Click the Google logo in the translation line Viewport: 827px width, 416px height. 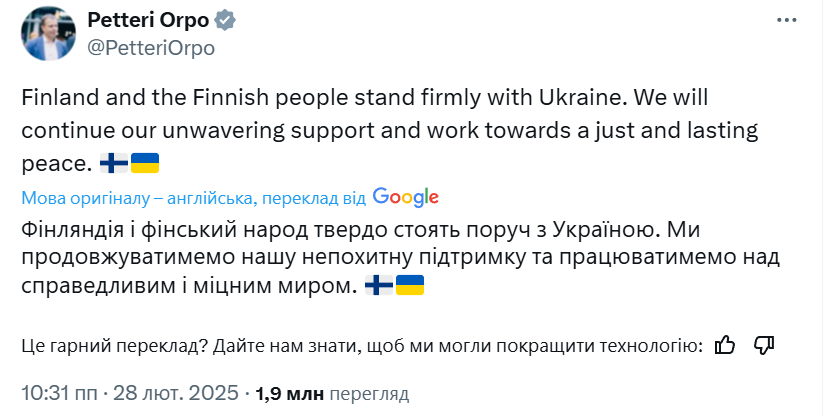405,196
